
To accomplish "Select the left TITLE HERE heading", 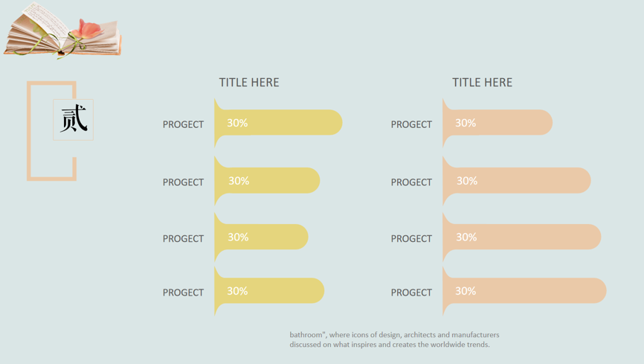I will 249,83.
